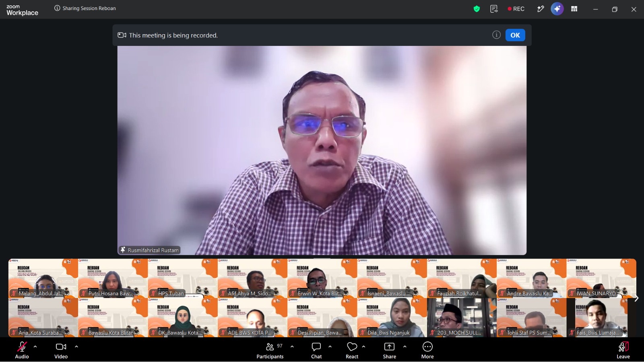The image size is (644, 362).
Task: Open the More options menu
Action: pos(427,350)
